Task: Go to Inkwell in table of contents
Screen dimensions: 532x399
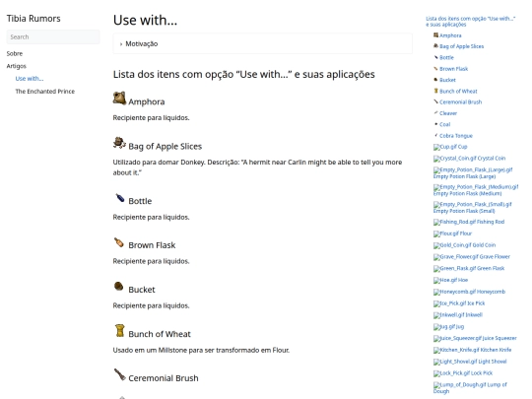Action: click(458, 315)
